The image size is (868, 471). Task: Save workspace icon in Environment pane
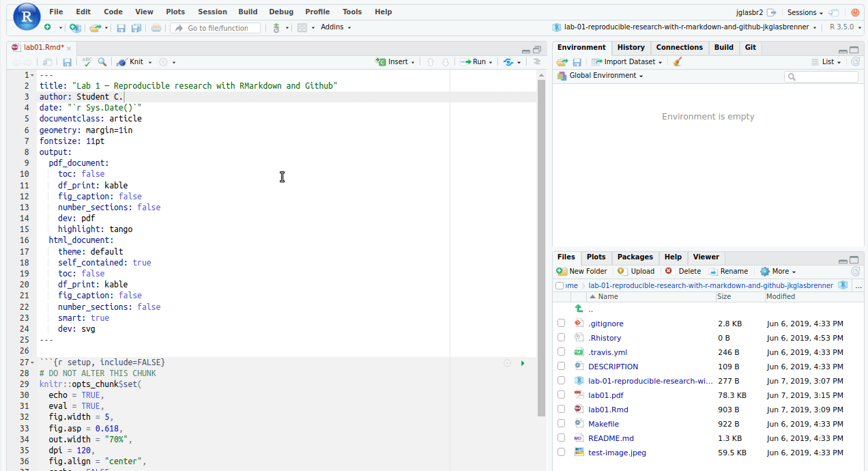[577, 62]
